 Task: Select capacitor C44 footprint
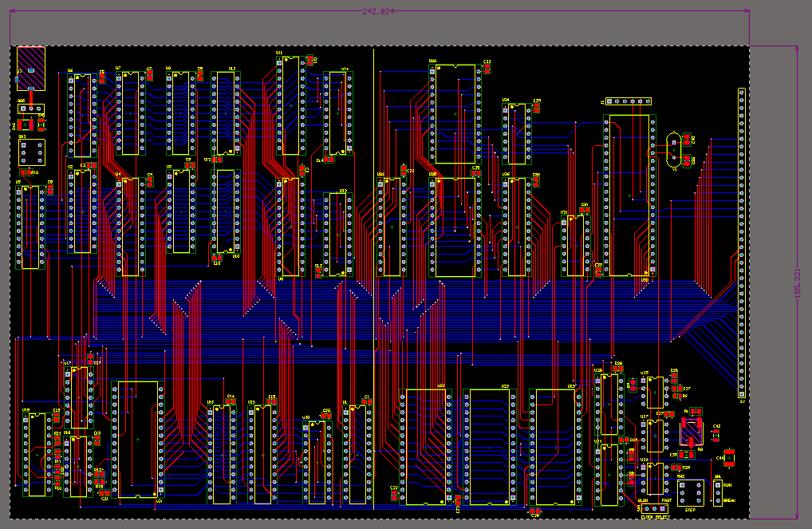(729, 459)
